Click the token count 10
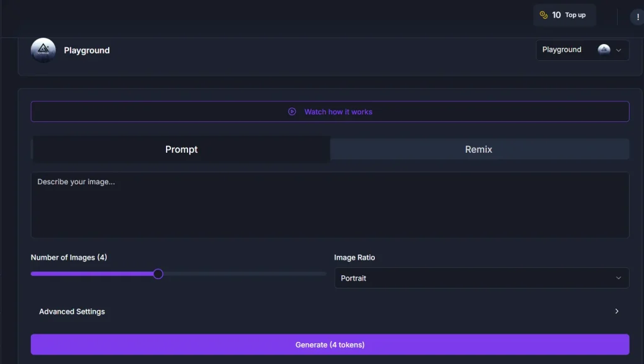The height and width of the screenshot is (364, 644). click(556, 15)
